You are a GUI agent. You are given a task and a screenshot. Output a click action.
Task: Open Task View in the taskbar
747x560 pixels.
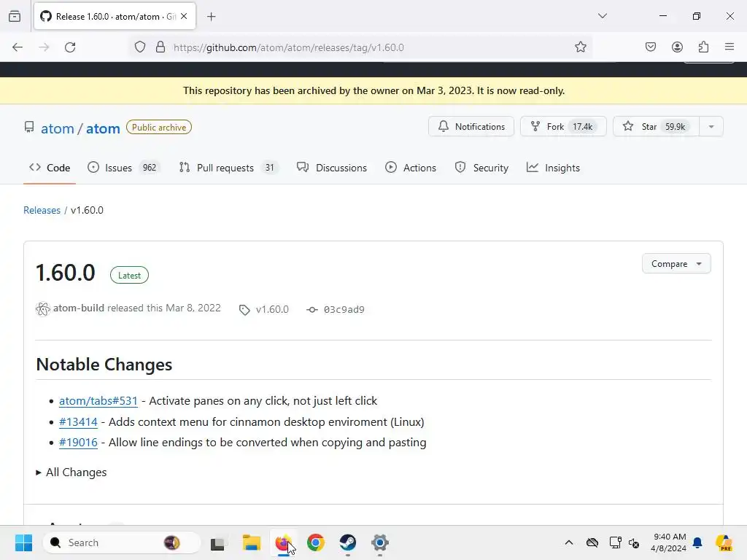tap(217, 542)
